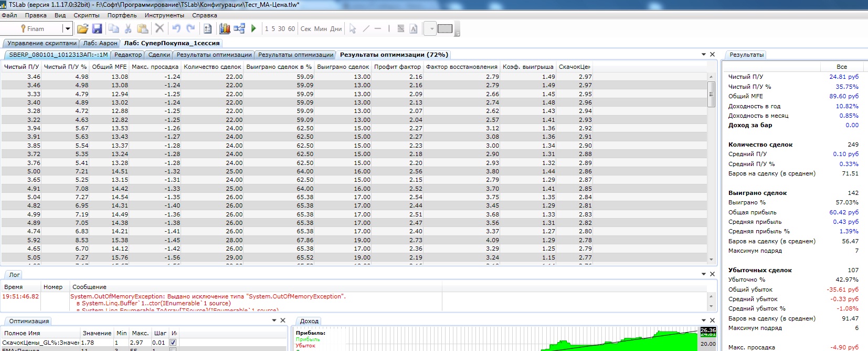Click the Undo arrow icon
Image resolution: width=868 pixels, height=351 pixels.
coord(176,29)
